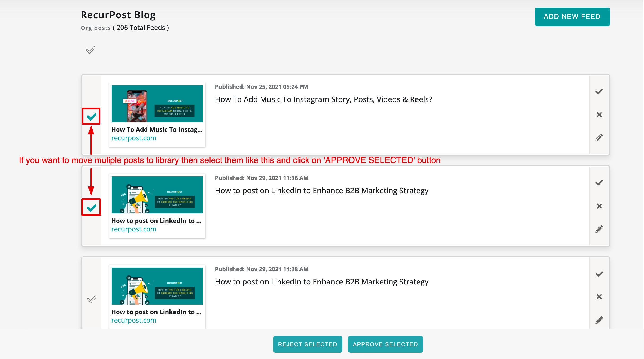Click APPROVE SELECTED button
644x359 pixels.
point(385,344)
